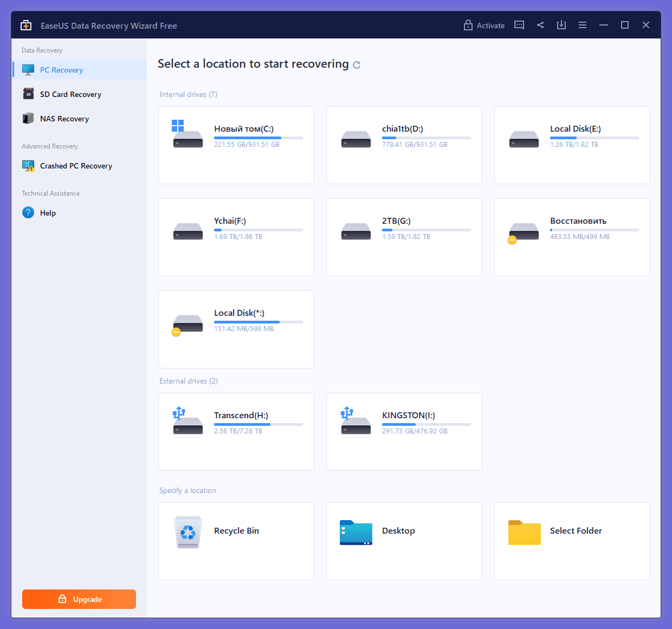Click 291.73 GB/476.92 GB size text
Viewport: 672px width, 629px height.
pos(415,431)
